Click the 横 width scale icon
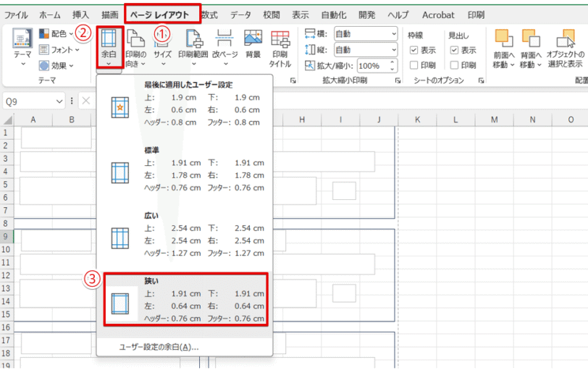The height and width of the screenshot is (373, 588). [310, 34]
